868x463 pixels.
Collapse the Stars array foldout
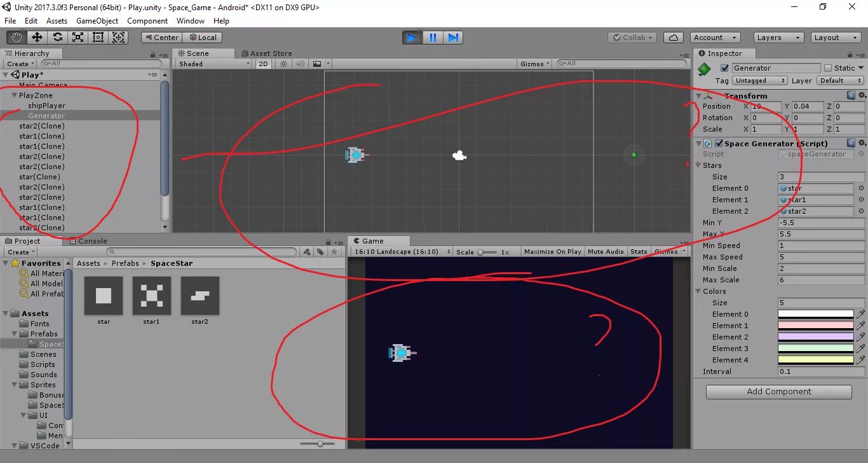699,165
